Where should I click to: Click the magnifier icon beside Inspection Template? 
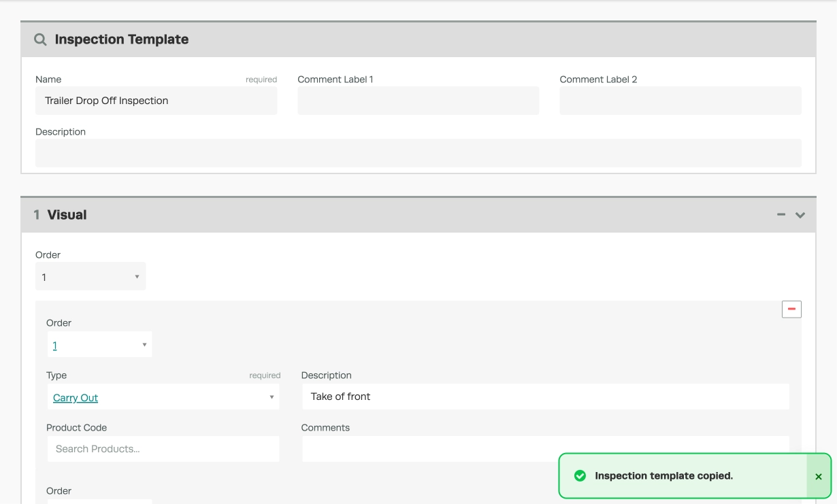click(41, 39)
